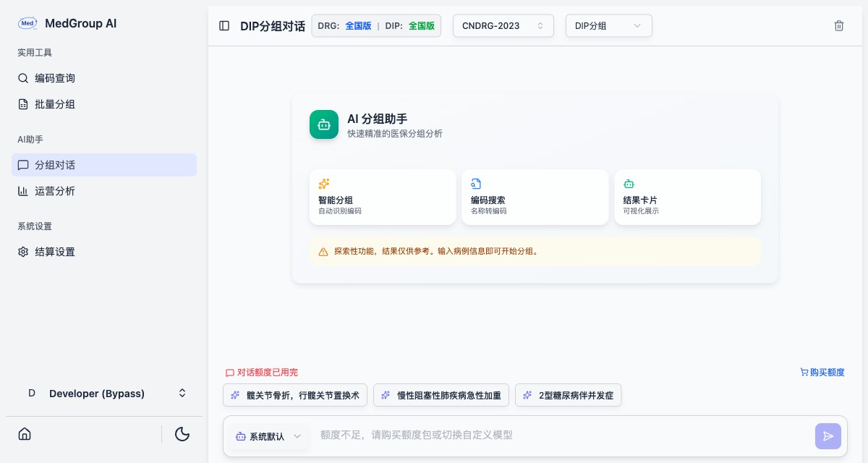Click the AI 分组助手 robot icon
This screenshot has height=463, width=868.
click(324, 124)
